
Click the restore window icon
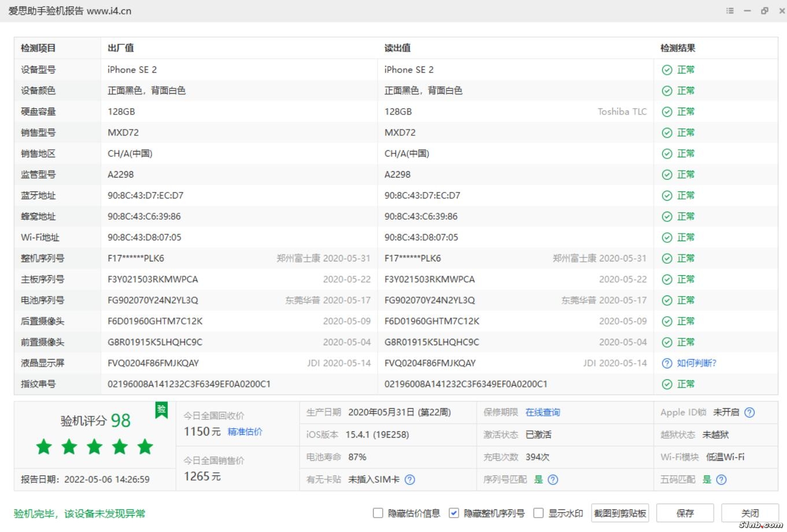[764, 11]
